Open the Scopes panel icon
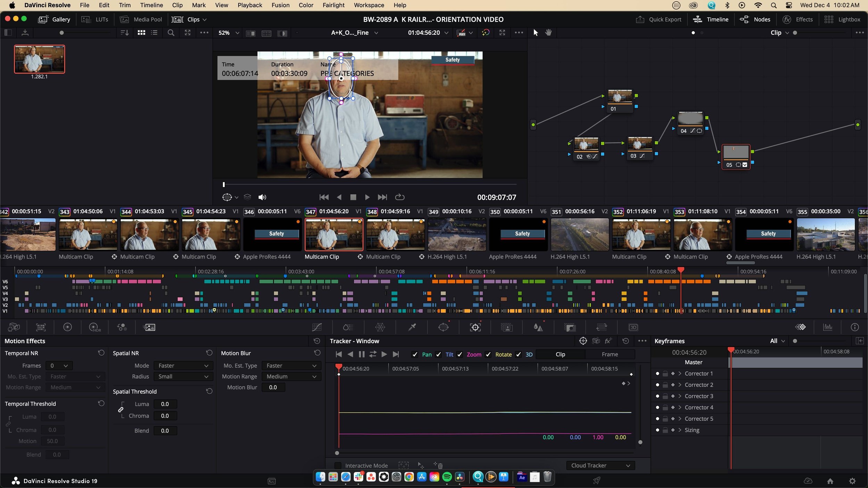 [x=828, y=327]
